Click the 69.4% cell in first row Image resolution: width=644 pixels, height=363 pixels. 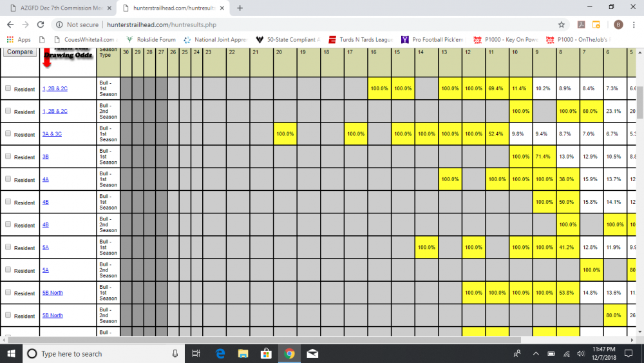[497, 88]
